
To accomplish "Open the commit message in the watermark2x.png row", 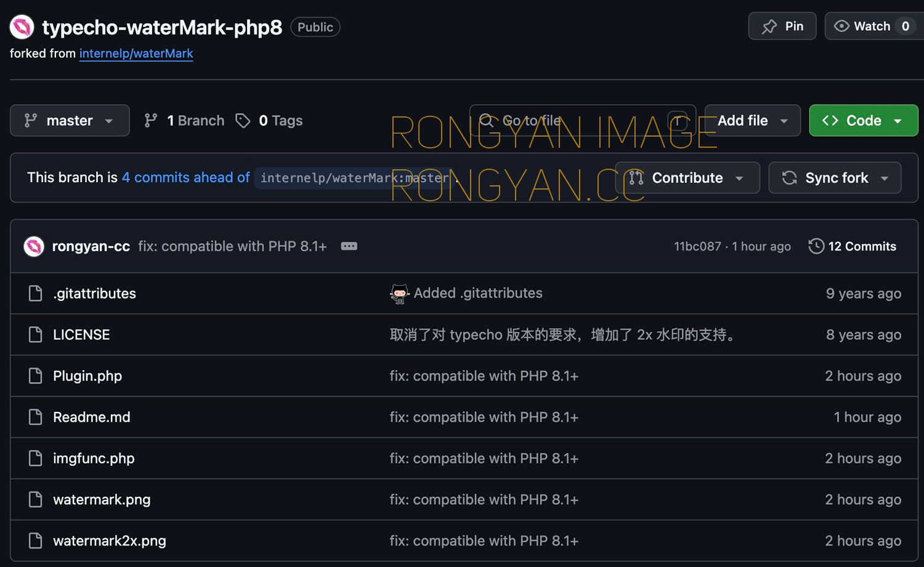I will pyautogui.click(x=484, y=541).
